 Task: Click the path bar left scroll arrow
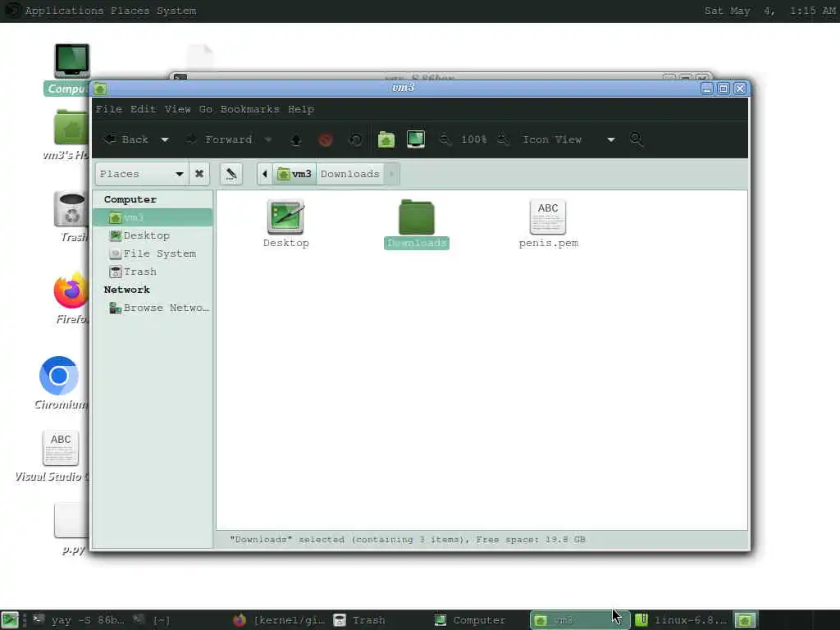pyautogui.click(x=265, y=174)
